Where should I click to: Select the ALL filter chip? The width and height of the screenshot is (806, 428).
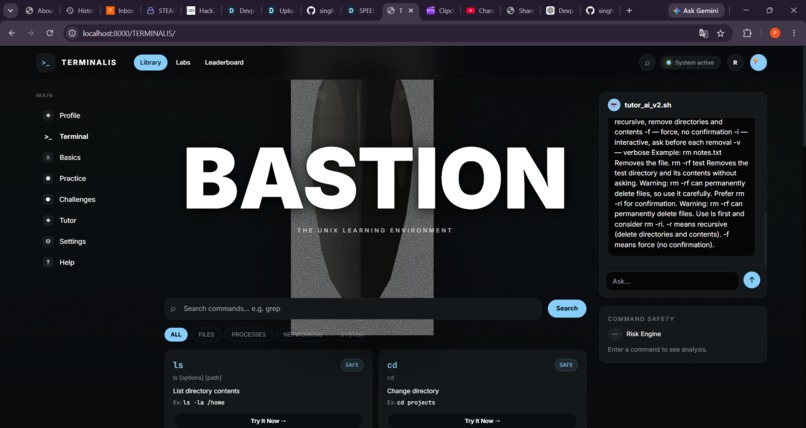click(x=176, y=334)
